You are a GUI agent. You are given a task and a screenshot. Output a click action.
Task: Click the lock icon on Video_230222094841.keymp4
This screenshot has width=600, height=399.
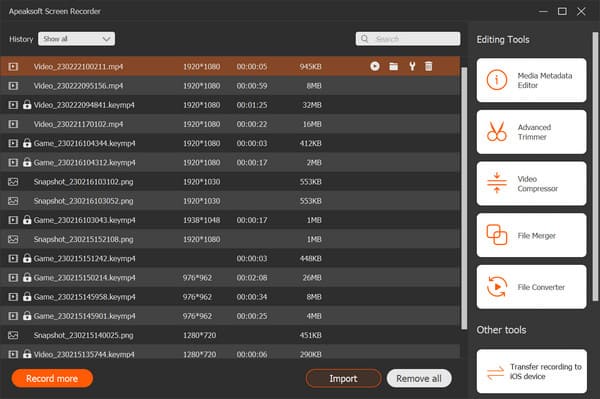pos(27,104)
